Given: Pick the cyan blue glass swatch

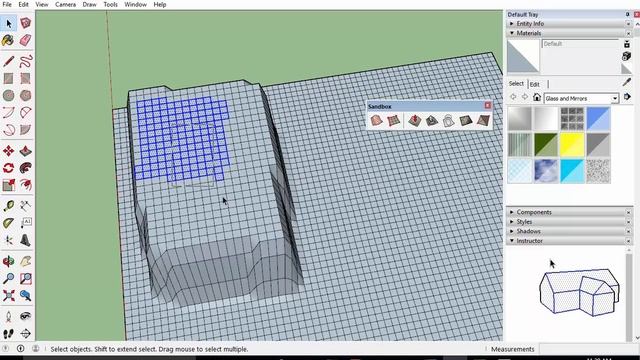Looking at the screenshot, I should point(572,171).
